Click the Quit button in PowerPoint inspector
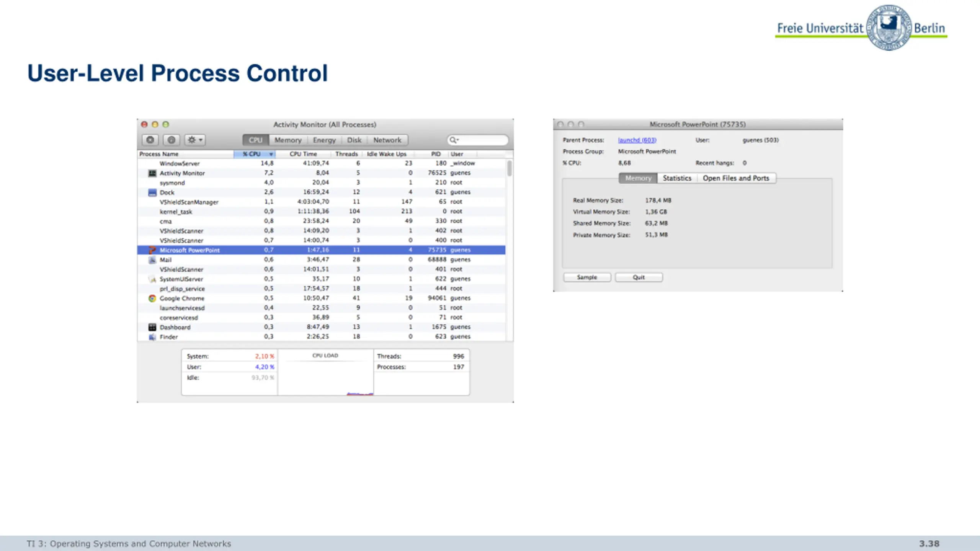Viewport: 980px width, 551px height. 639,277
